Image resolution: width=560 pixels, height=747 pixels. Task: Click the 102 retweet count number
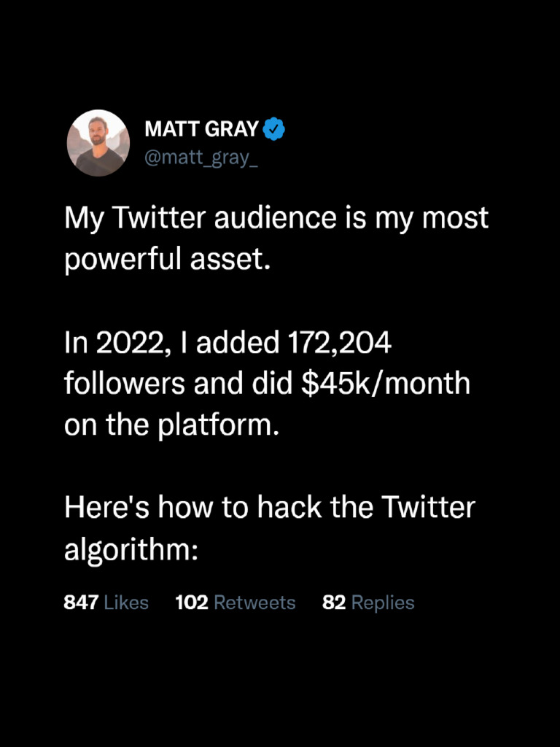[x=192, y=603]
